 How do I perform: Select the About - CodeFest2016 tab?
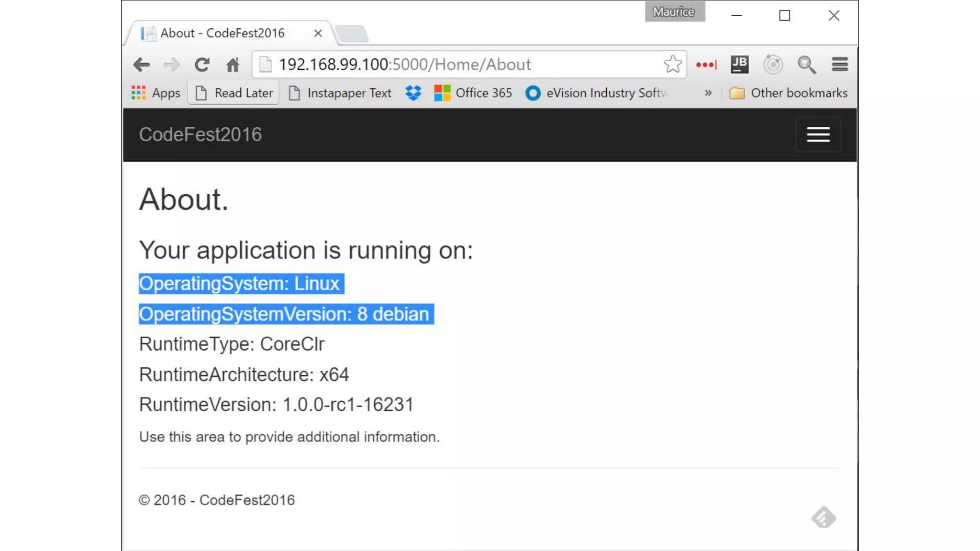click(223, 33)
